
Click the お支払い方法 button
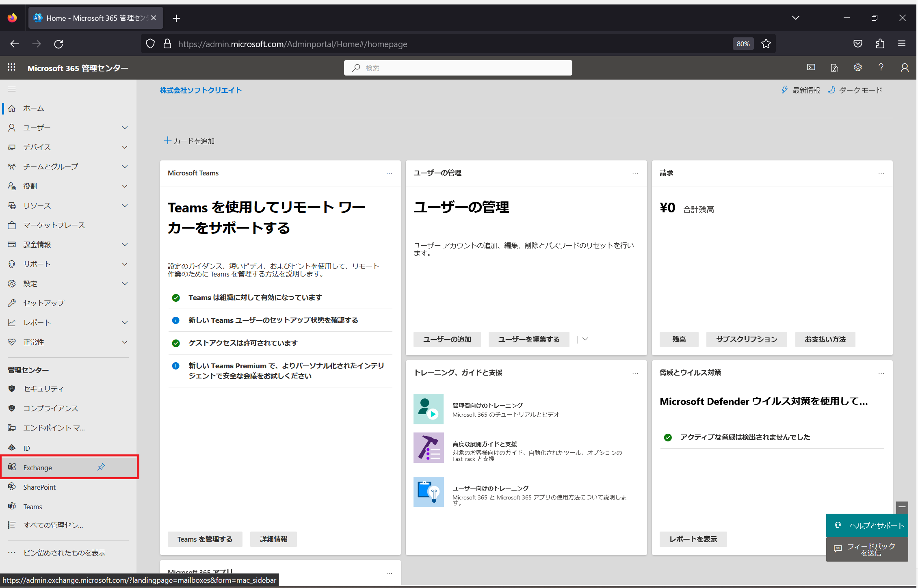[x=825, y=339]
